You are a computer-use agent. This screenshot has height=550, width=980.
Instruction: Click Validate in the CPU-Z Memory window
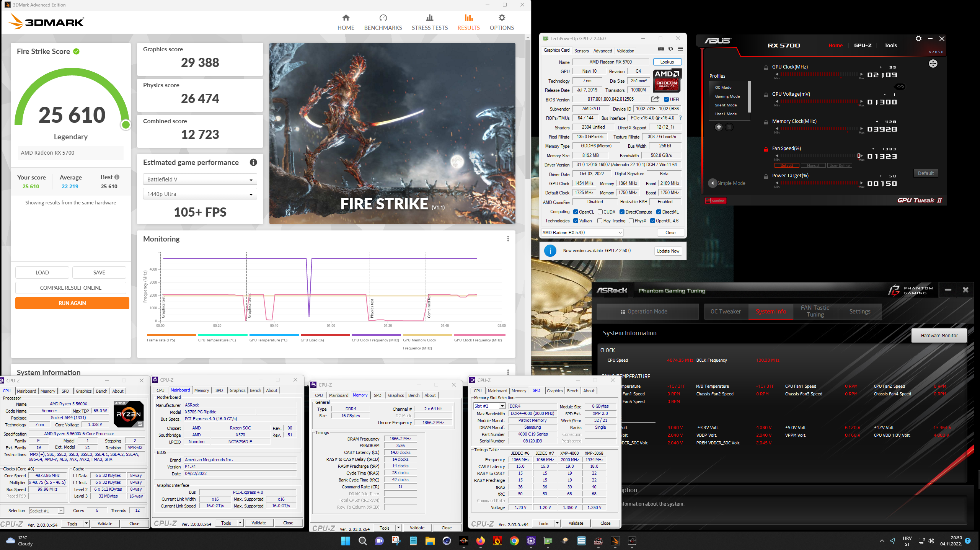[x=417, y=528]
